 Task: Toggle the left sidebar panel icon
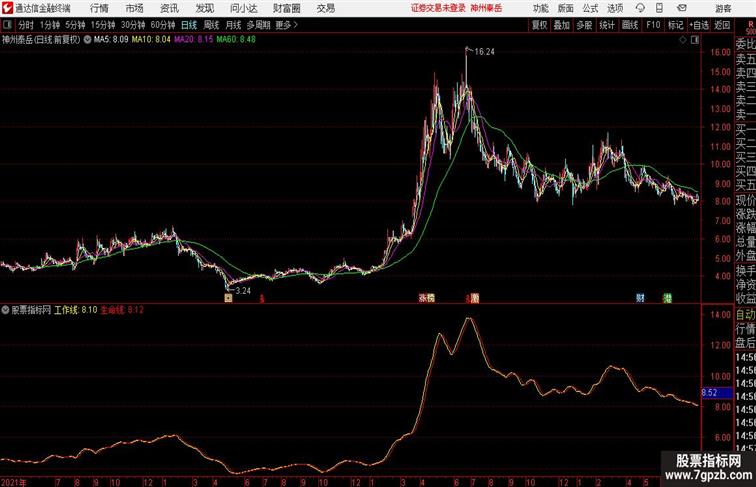7,25
